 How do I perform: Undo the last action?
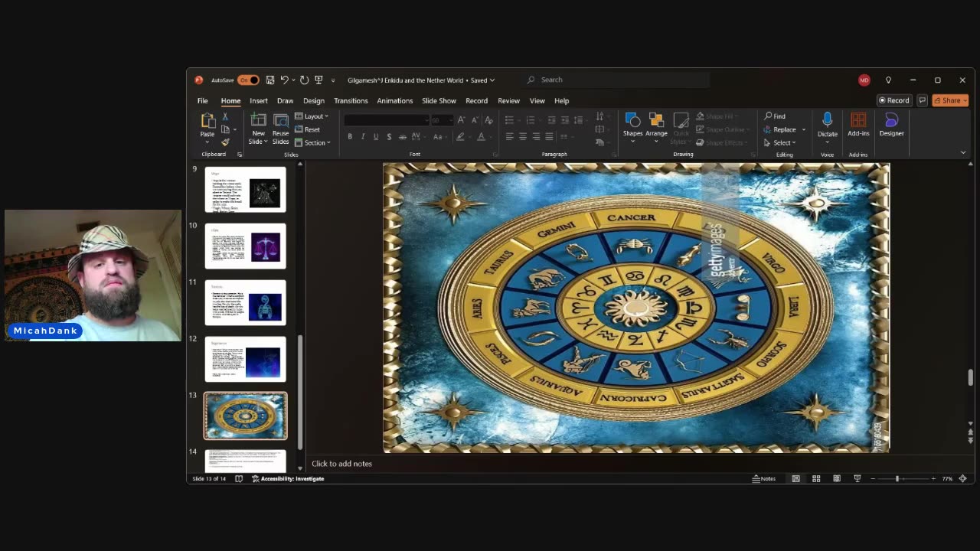click(284, 80)
